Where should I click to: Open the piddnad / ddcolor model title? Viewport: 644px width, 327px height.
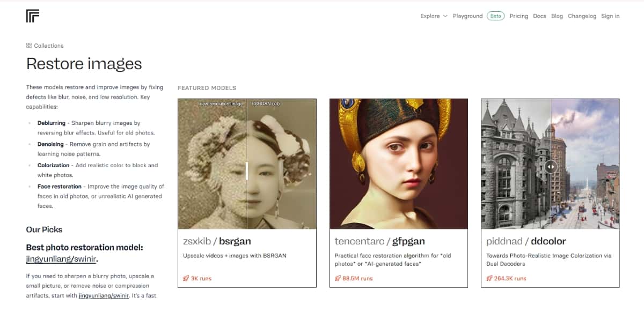[526, 241]
